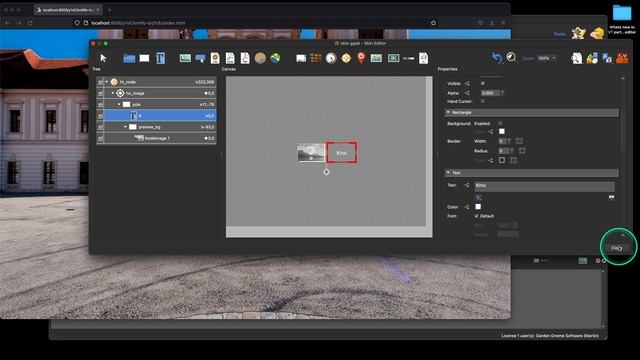Viewport: 640px width, 360px height.
Task: Choose the red map pin tool
Action: 361,58
